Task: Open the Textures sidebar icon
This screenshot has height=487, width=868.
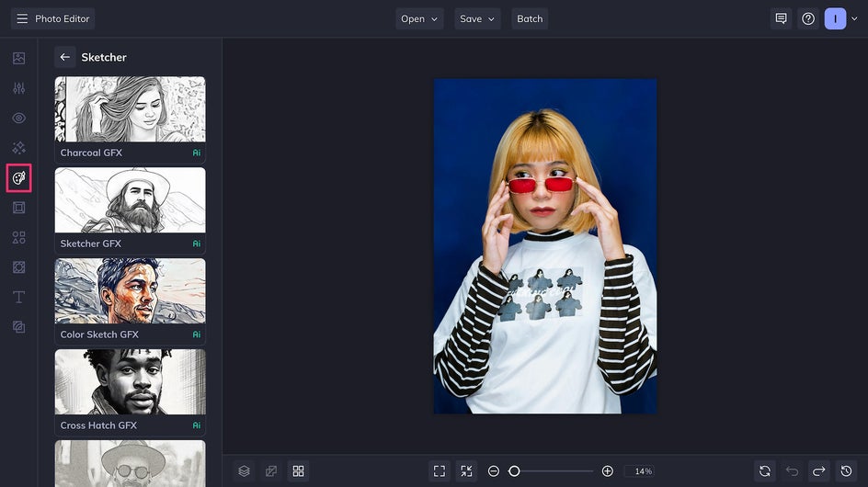Action: [x=18, y=327]
